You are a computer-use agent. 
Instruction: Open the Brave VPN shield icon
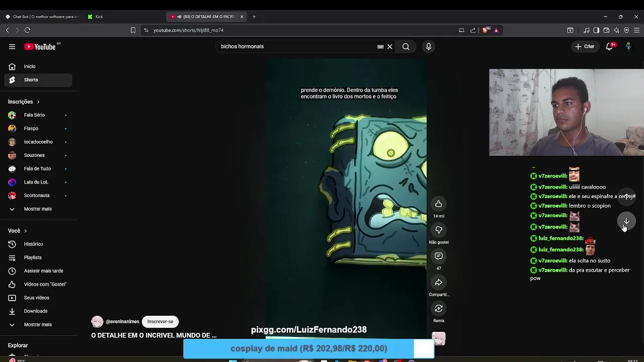click(x=626, y=30)
